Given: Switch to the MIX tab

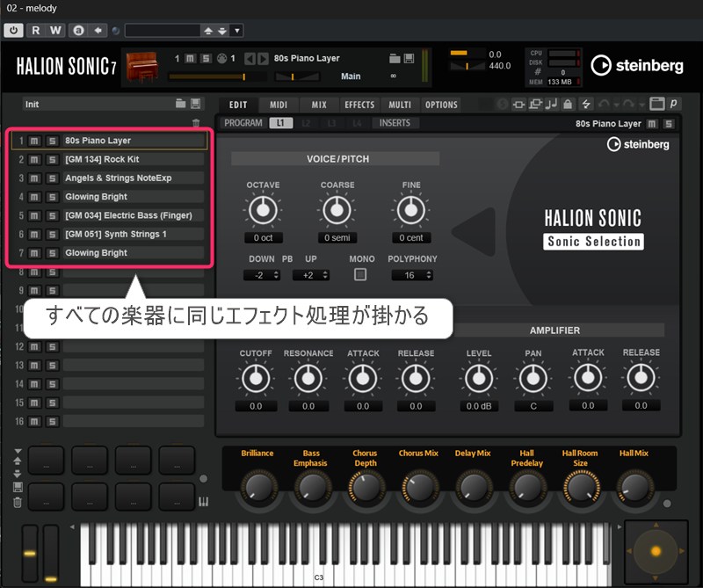Looking at the screenshot, I should click(x=319, y=105).
